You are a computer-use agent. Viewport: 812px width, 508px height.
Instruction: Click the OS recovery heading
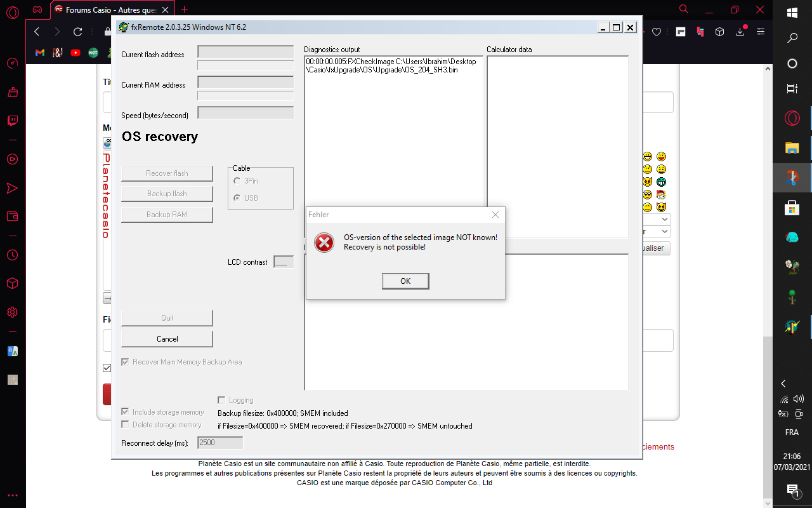coord(160,137)
